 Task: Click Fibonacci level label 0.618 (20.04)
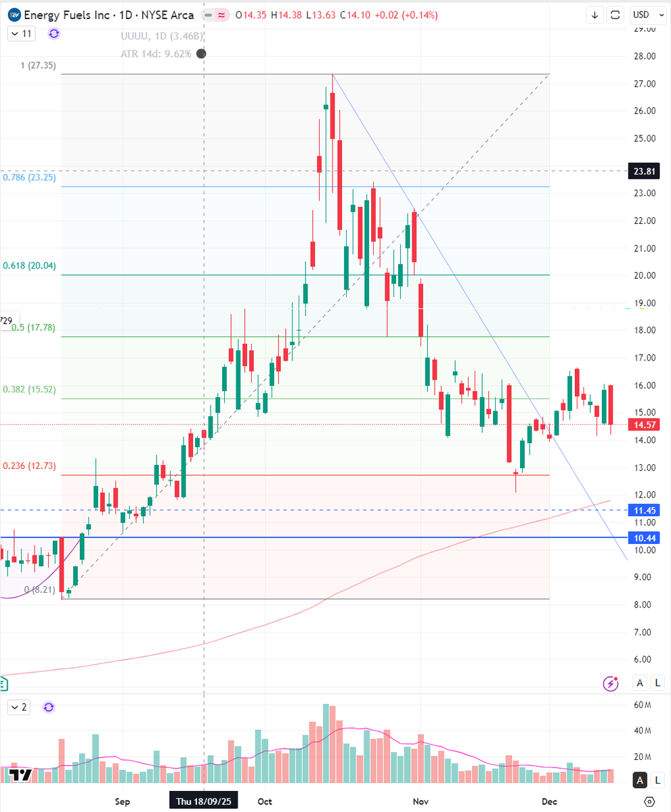point(29,266)
